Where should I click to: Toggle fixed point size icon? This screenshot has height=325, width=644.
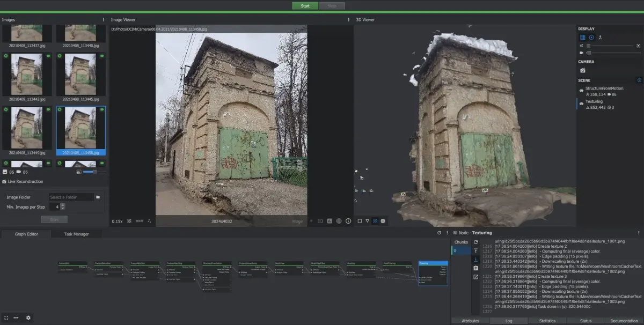[638, 46]
